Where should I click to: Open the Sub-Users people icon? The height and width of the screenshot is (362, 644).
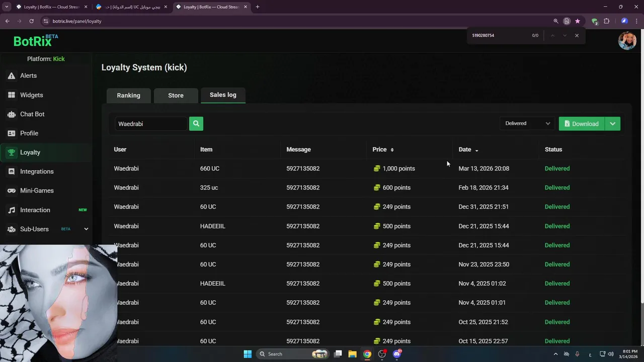click(x=11, y=229)
